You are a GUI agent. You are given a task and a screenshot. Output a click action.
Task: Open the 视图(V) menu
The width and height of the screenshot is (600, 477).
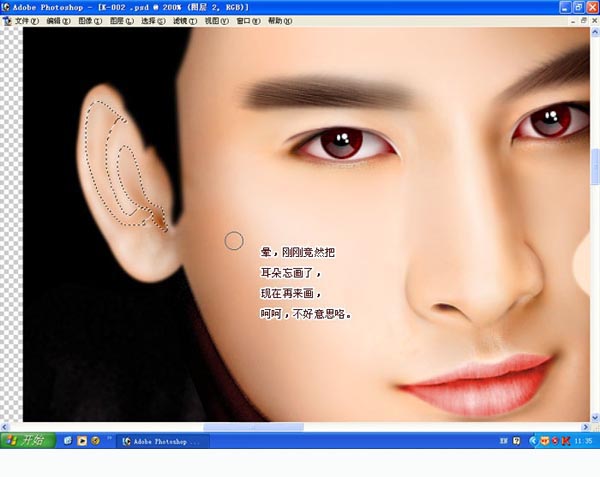point(216,20)
